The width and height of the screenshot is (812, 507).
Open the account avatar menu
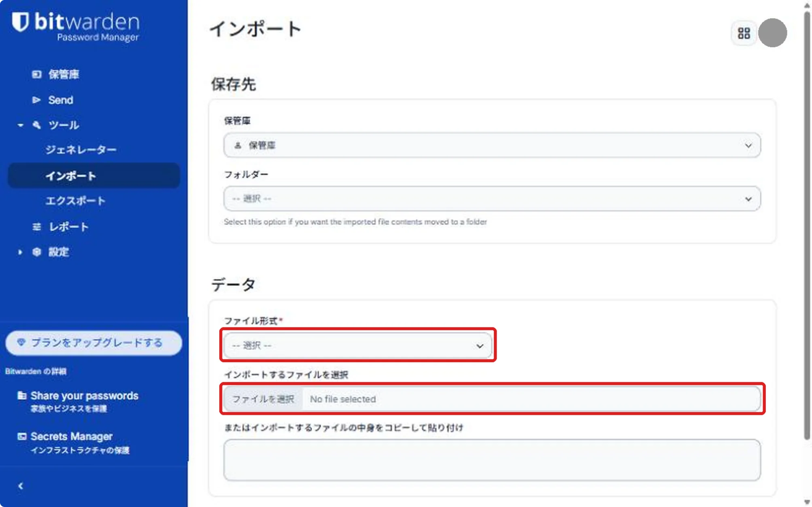click(x=772, y=33)
